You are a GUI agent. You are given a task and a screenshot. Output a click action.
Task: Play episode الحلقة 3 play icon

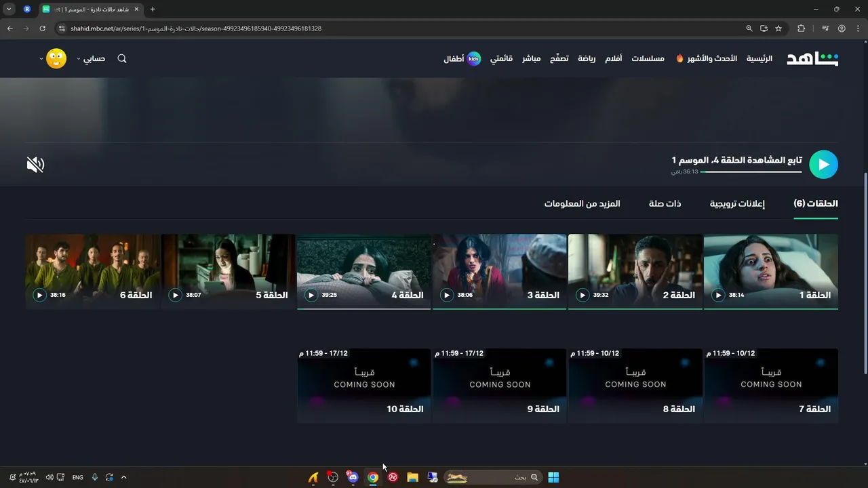pyautogui.click(x=446, y=295)
